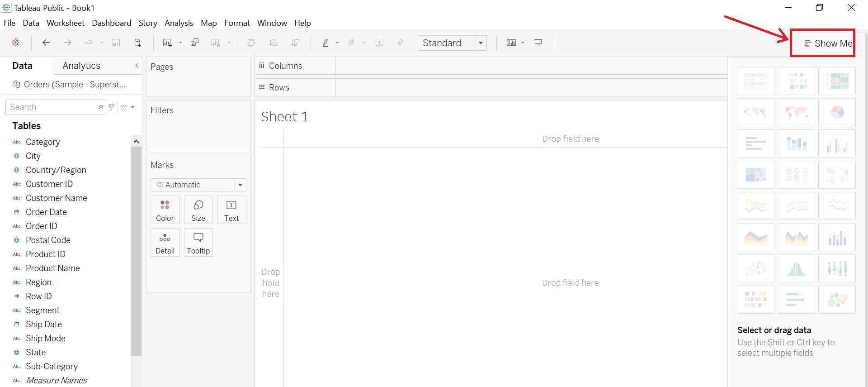Click the Columns shelf
The height and width of the screenshot is (387, 868).
(491, 66)
